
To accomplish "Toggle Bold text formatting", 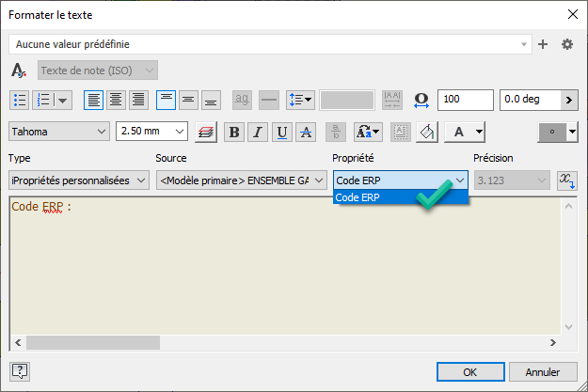I will tap(234, 133).
